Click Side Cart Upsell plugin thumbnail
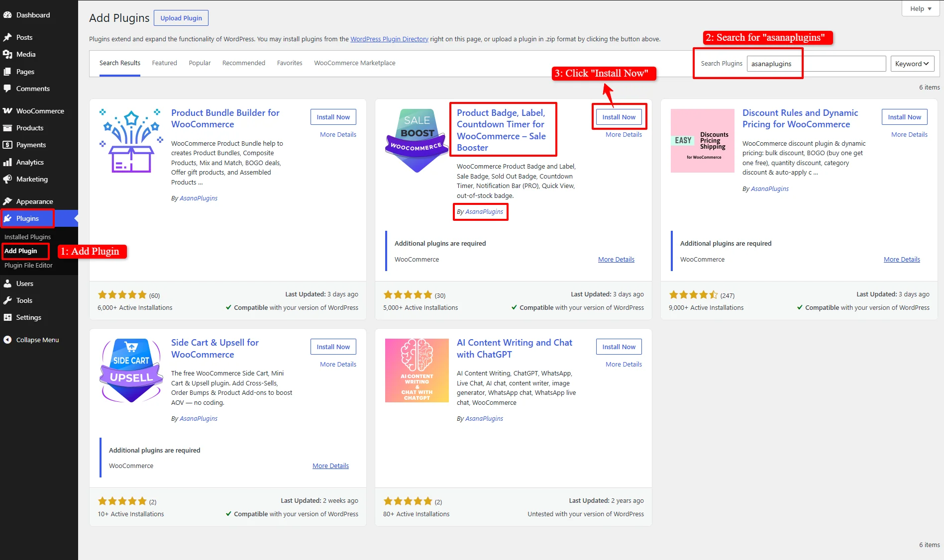Viewport: 944px width, 560px height. tap(131, 371)
